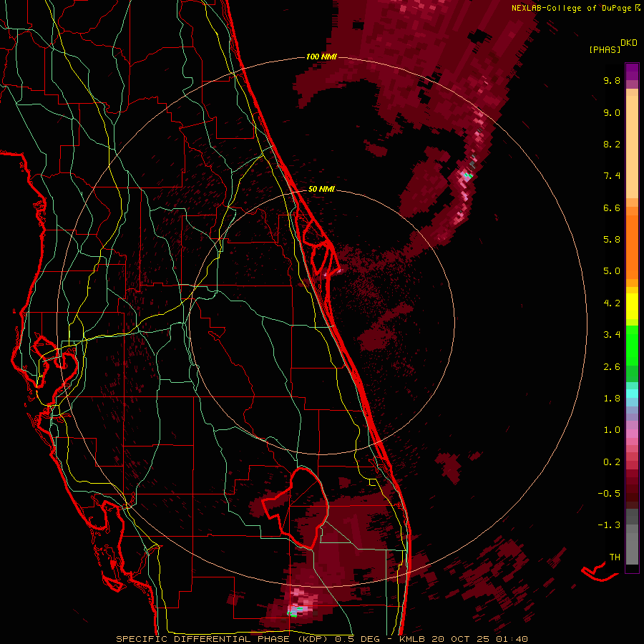Click the 5.0 value on color scale
The image size is (644, 644).
click(612, 271)
